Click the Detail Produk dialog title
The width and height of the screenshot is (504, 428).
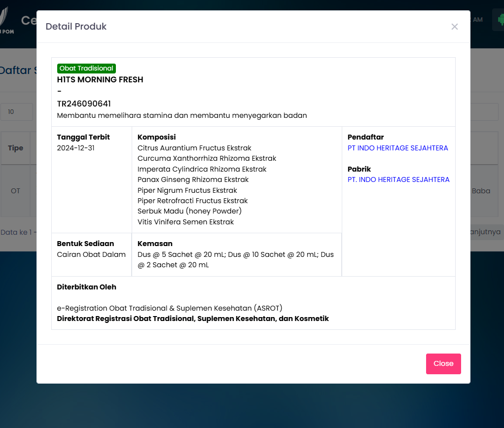pos(76,27)
